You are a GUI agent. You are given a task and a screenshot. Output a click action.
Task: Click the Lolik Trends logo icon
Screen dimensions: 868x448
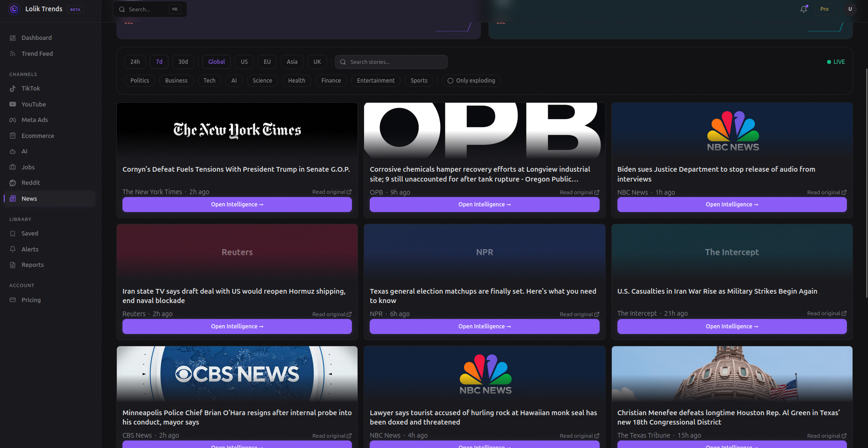[14, 9]
